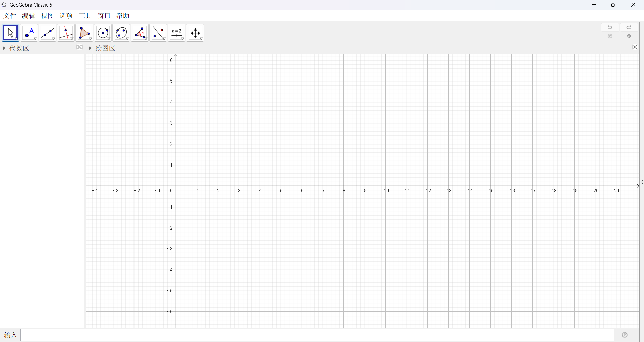
Task: Click the 绘图区 panel title
Action: pos(105,48)
